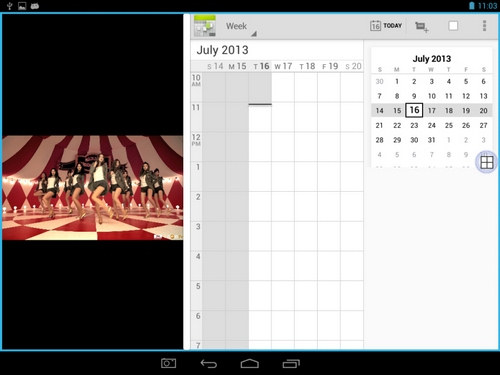This screenshot has height=375, width=500.
Task: Tap the playing video in the left pane
Action: pos(93,188)
